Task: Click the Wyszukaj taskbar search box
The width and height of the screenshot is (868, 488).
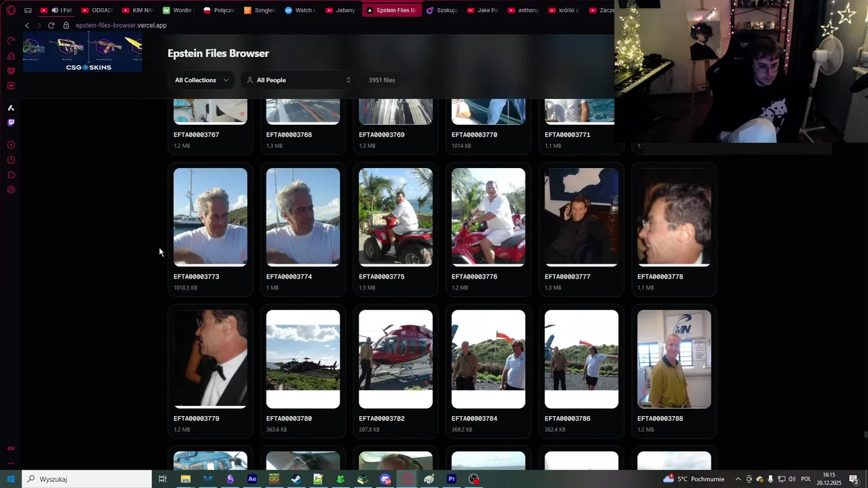Action: click(x=87, y=479)
